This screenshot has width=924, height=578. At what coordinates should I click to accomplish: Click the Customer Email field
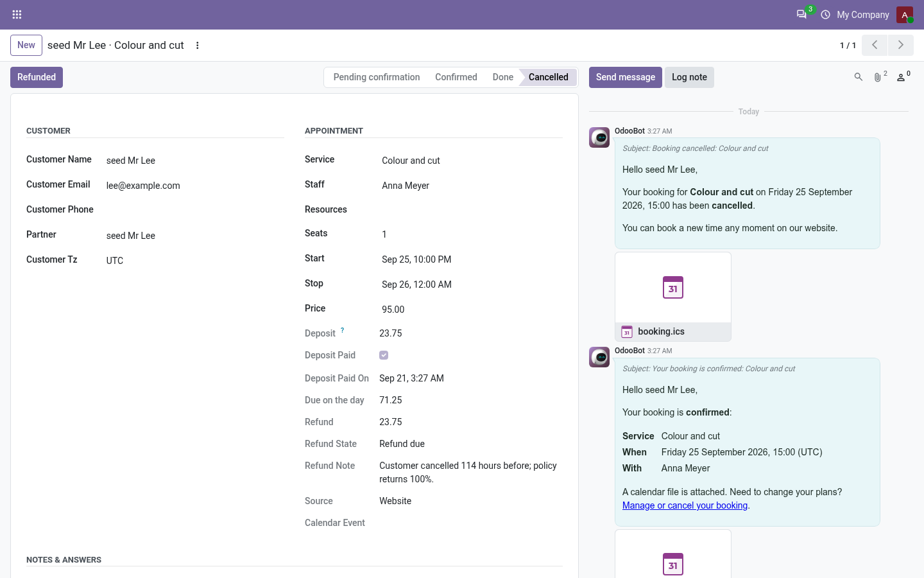[195, 186]
